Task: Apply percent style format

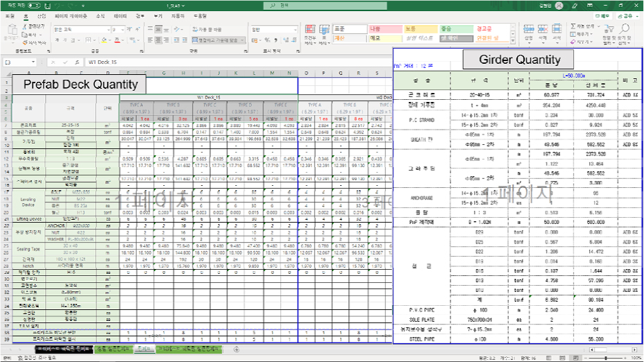Action: (267, 40)
